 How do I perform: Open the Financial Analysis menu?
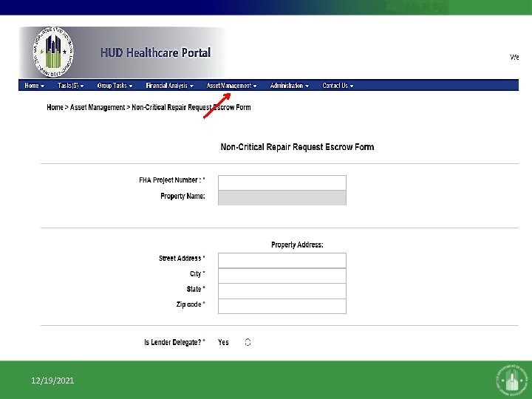tap(169, 86)
